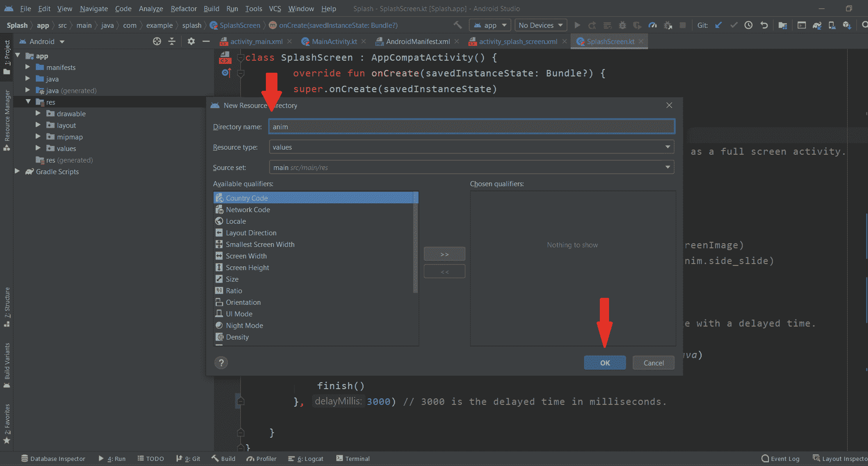Open Git show history clock icon
The width and height of the screenshot is (868, 466).
point(748,25)
